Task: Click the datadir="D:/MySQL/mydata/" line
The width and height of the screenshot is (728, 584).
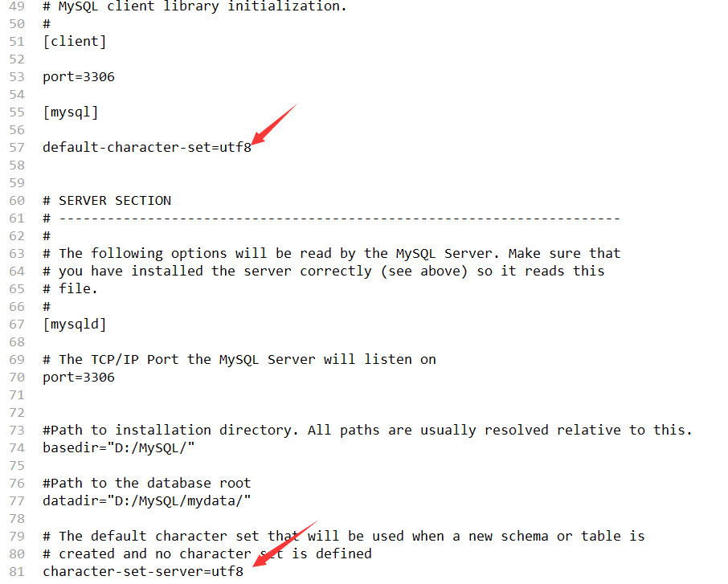Action: (147, 501)
